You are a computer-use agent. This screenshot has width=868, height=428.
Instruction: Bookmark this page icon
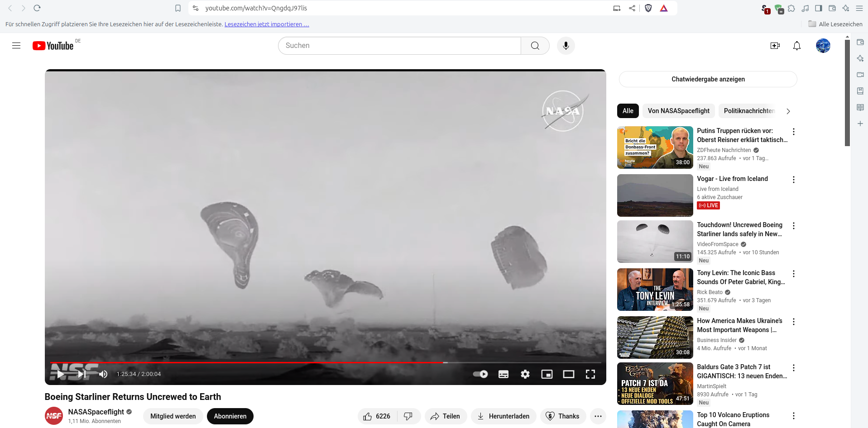(x=178, y=8)
